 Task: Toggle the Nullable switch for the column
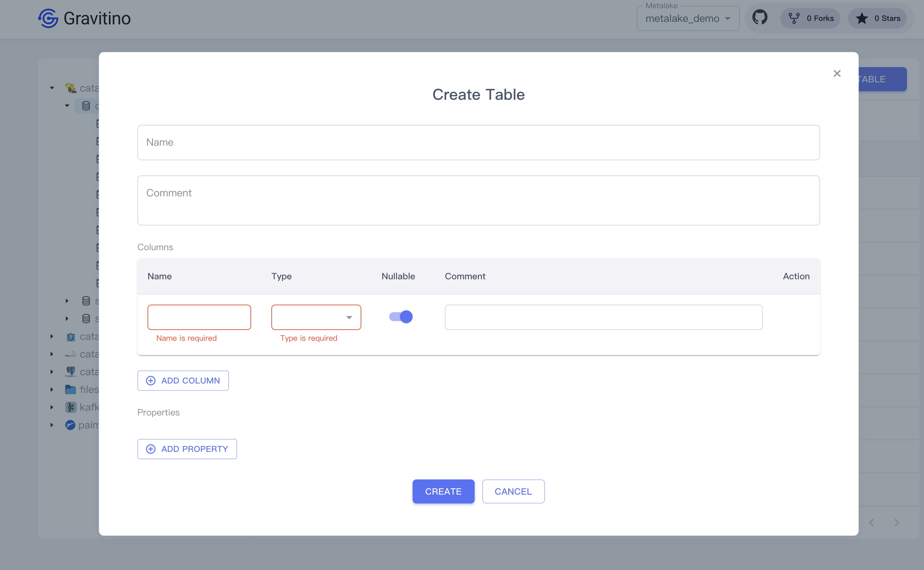(x=399, y=317)
